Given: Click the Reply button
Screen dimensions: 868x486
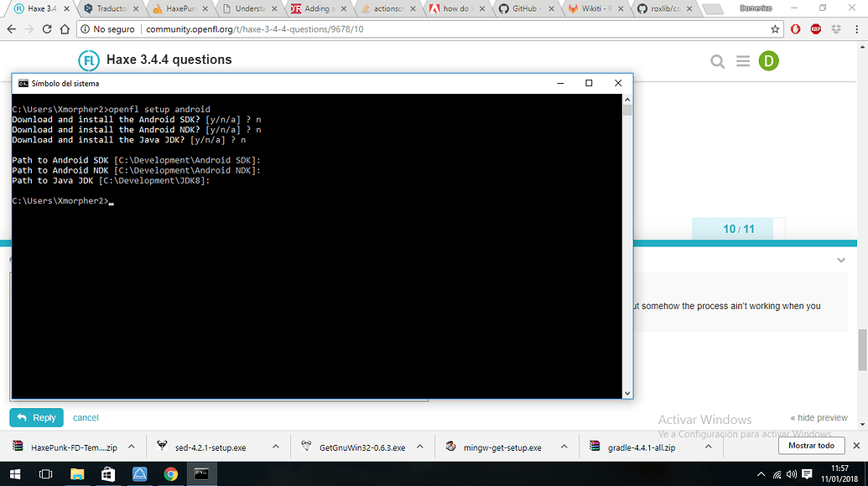Looking at the screenshot, I should (37, 418).
